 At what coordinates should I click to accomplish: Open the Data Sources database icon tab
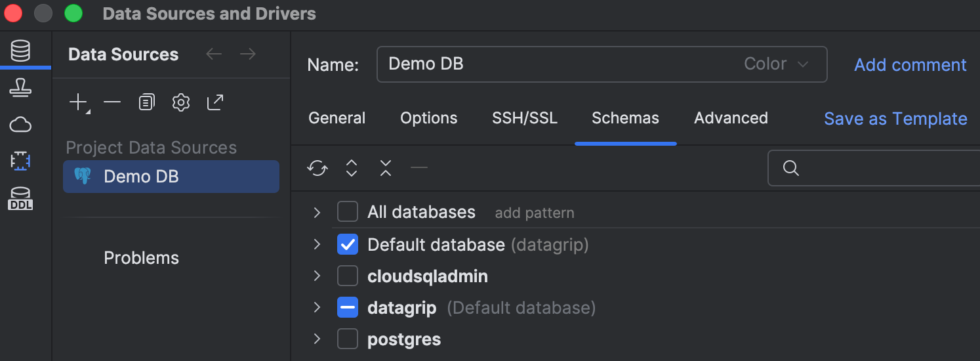(x=21, y=51)
